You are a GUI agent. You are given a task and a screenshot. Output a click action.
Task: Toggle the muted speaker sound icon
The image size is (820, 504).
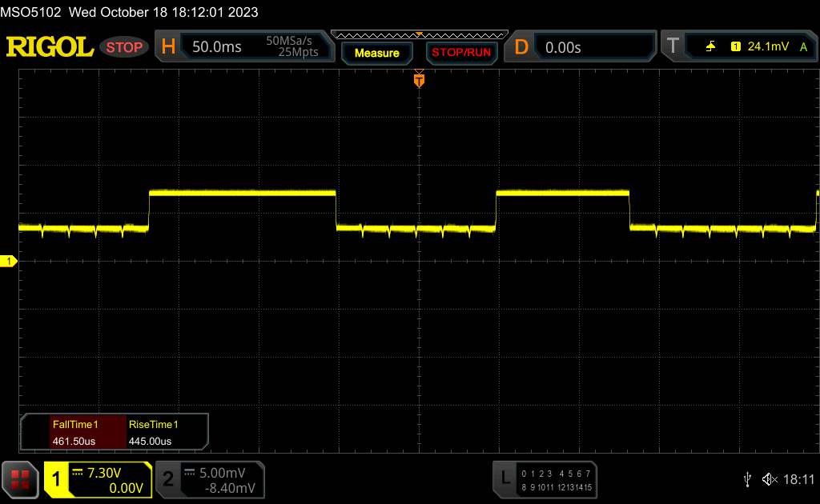[x=770, y=479]
